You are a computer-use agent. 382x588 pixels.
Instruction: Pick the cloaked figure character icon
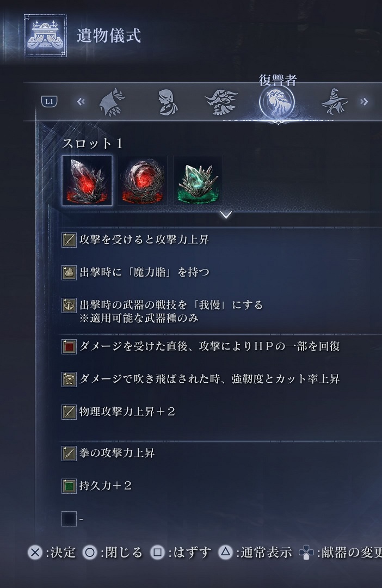click(112, 102)
